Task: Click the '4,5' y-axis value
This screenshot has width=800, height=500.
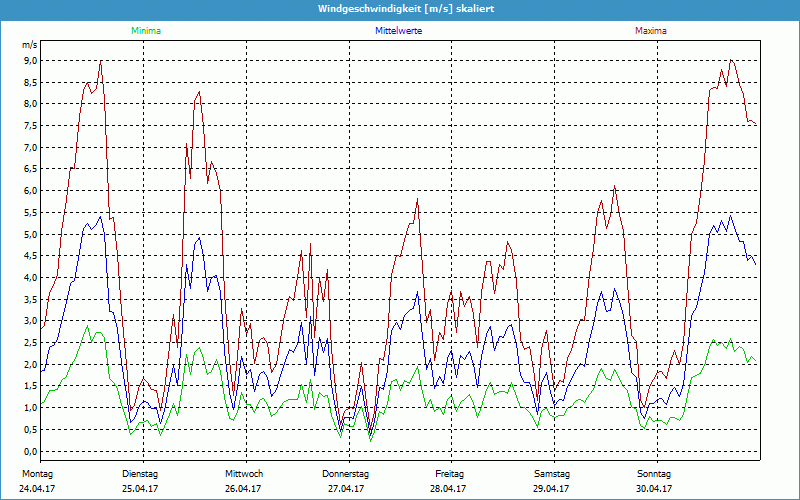Action: [31, 256]
